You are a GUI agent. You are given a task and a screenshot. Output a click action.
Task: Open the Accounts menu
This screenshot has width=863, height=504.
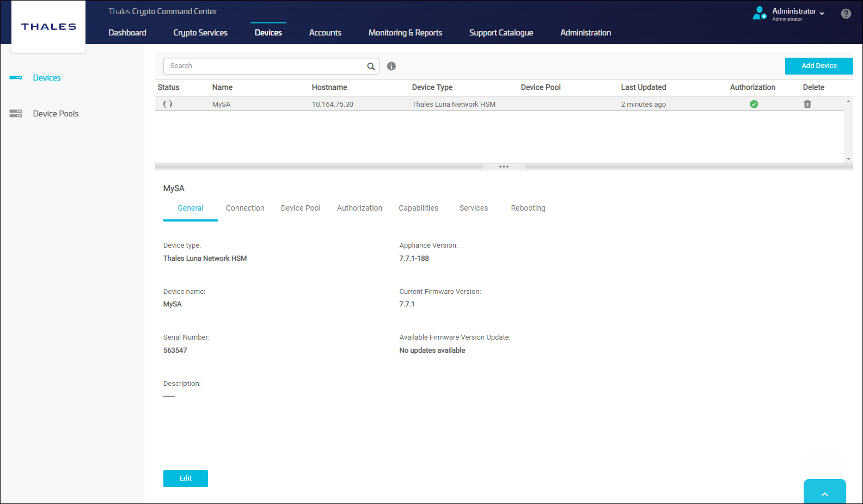pos(325,33)
